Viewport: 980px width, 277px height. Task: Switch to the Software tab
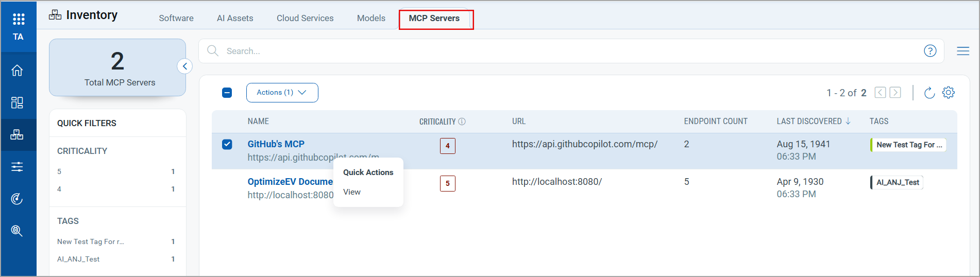point(176,18)
